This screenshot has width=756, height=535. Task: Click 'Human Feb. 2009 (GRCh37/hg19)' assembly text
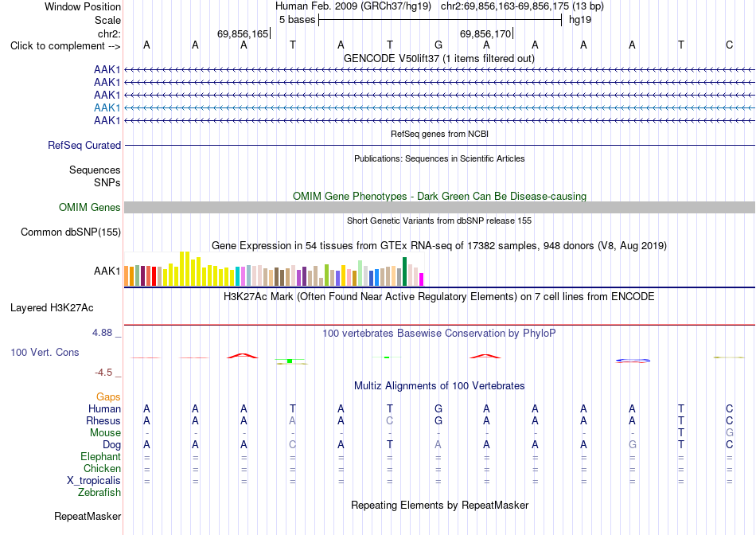(x=353, y=6)
